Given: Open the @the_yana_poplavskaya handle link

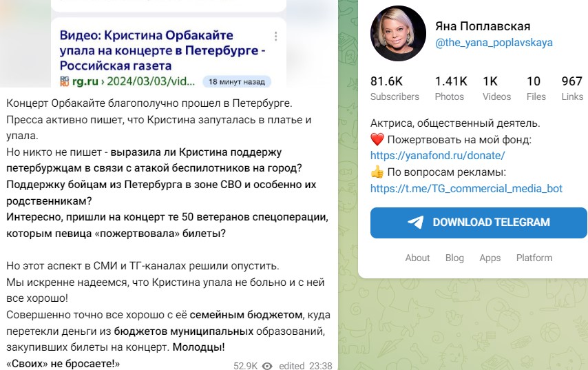Looking at the screenshot, I should 494,43.
